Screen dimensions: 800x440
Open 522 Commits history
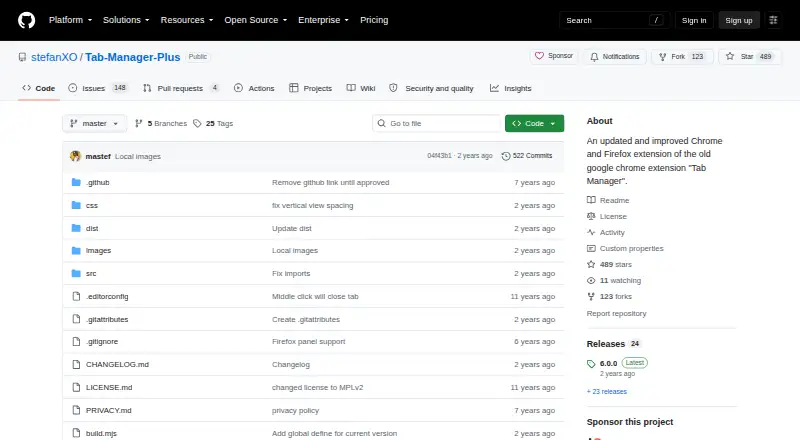527,156
